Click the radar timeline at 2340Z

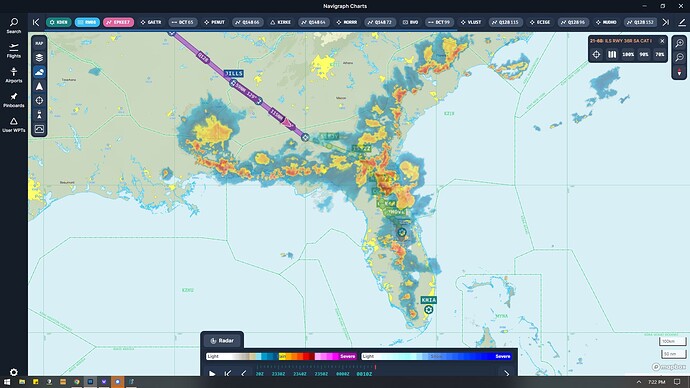click(x=300, y=374)
